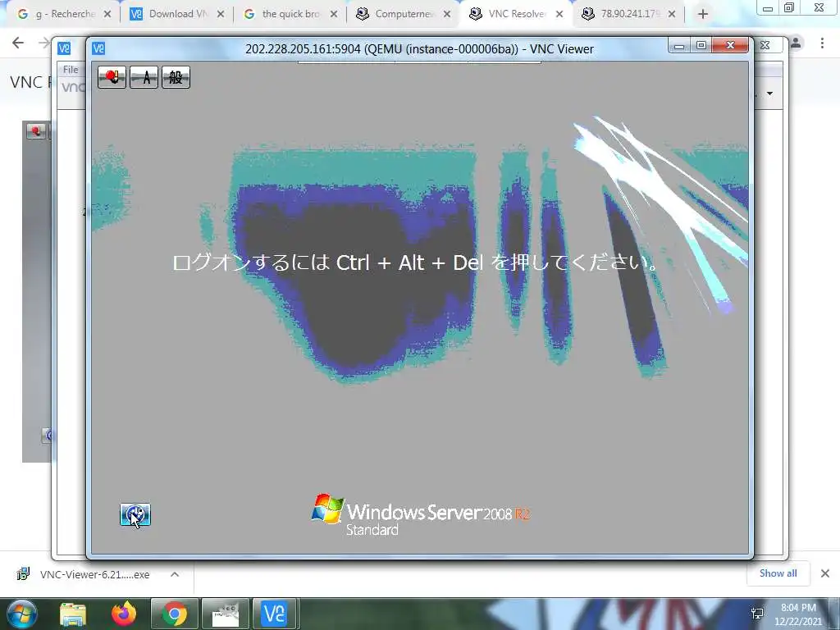Close the '78.90.241.175' tab
840x630 pixels.
[x=672, y=15]
